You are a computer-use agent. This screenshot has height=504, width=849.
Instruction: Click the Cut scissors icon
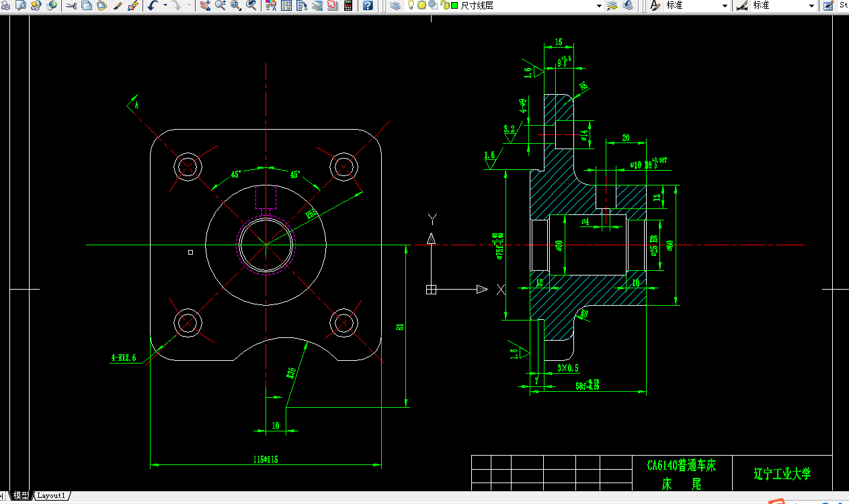71,5
